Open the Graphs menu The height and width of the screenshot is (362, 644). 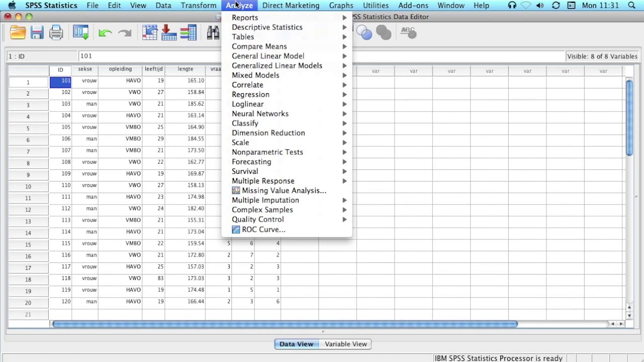341,6
